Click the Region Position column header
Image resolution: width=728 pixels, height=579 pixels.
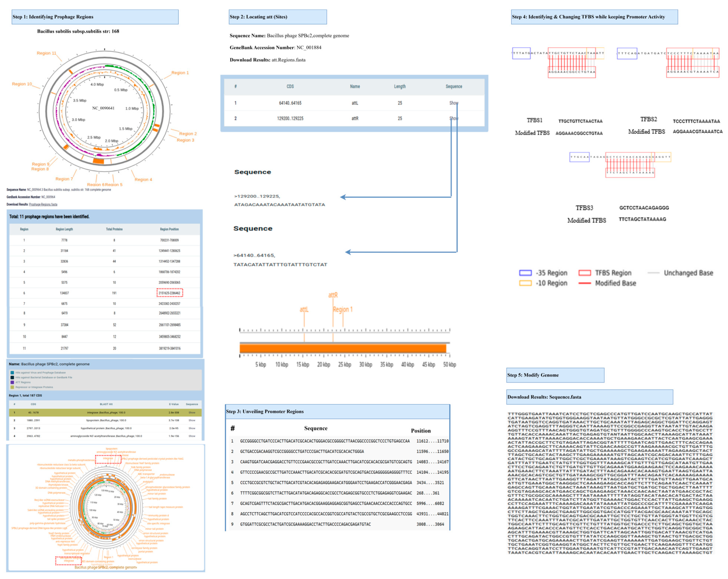[169, 229]
